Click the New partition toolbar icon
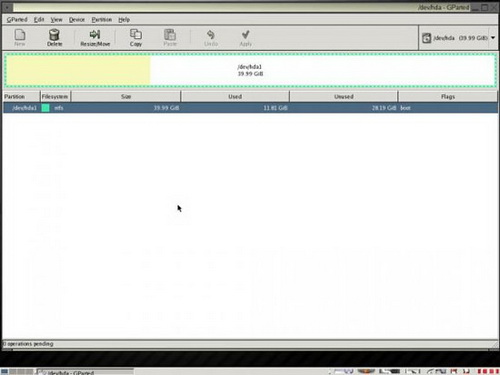Screen dimensions: 500x375 (x=20, y=38)
